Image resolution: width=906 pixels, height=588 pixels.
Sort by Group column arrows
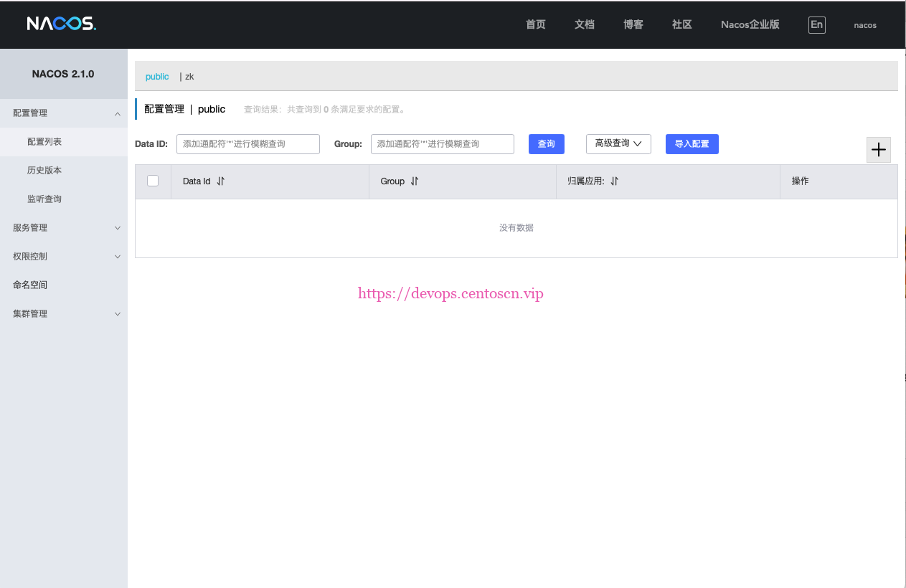coord(415,181)
